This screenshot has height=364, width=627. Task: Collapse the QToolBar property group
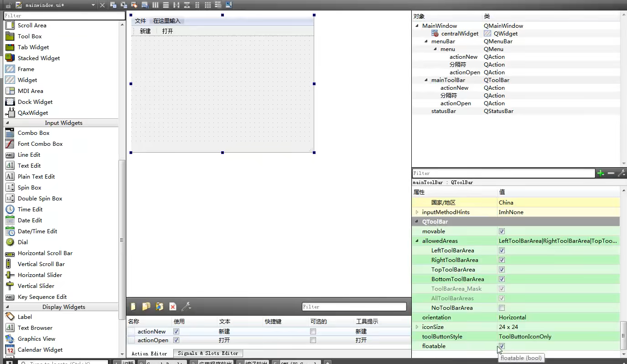(417, 222)
